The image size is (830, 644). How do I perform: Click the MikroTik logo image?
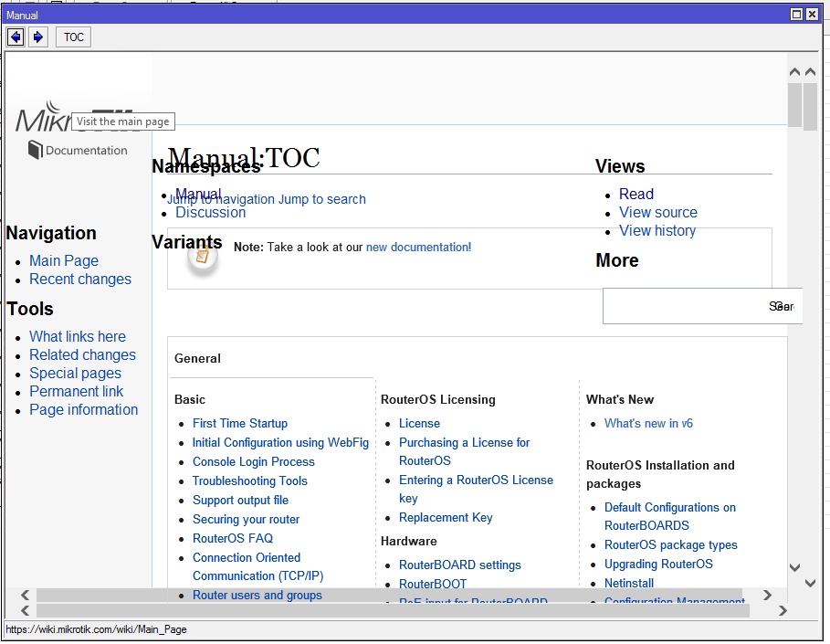(74, 118)
